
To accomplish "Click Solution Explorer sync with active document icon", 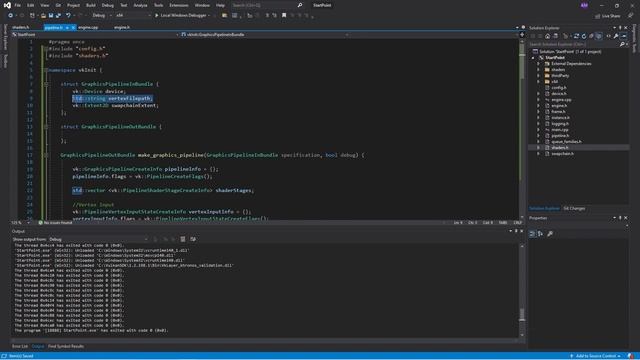I will pyautogui.click(x=576, y=36).
